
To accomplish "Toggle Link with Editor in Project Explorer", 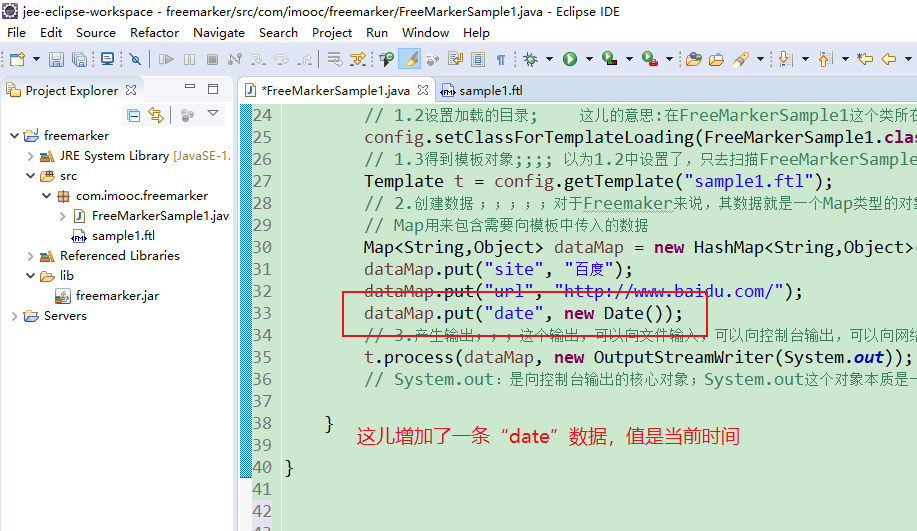I will [156, 115].
